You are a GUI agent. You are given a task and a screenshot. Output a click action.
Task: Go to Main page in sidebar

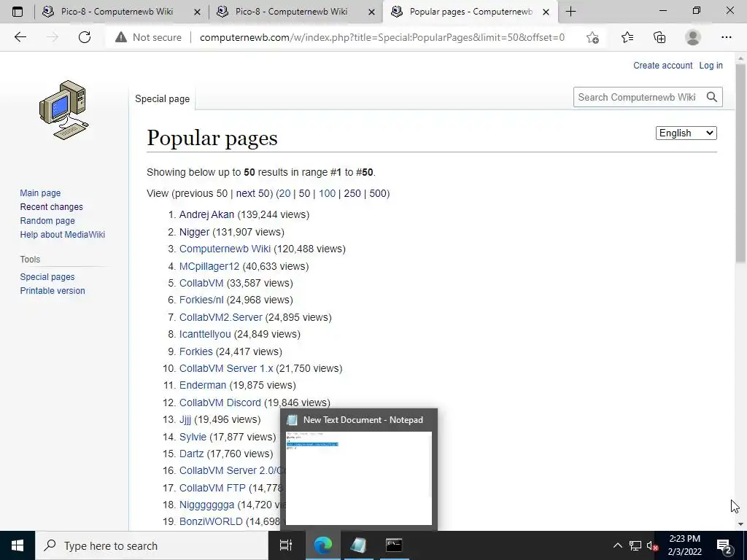(x=40, y=192)
